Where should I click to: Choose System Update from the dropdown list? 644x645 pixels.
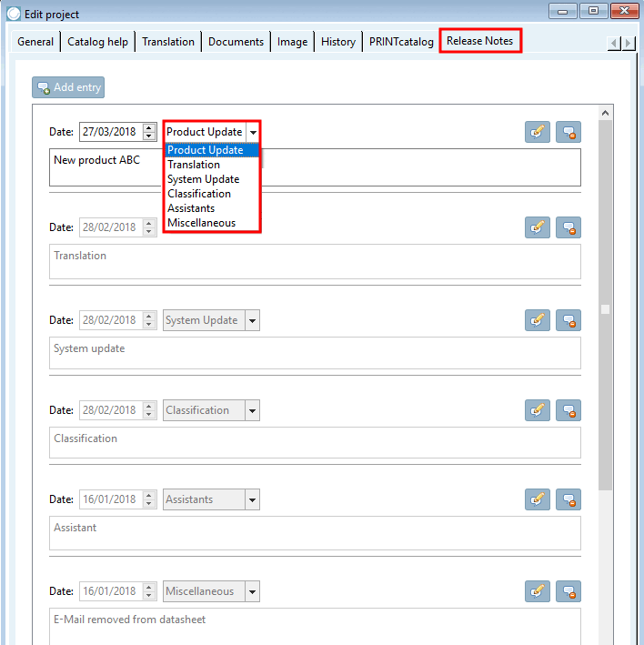click(x=212, y=179)
